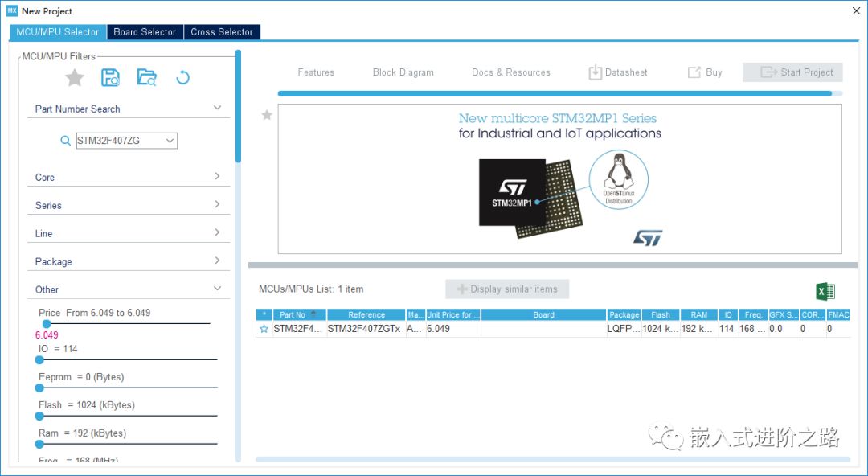Click the Start Project button
The height and width of the screenshot is (476, 868).
[x=792, y=72]
